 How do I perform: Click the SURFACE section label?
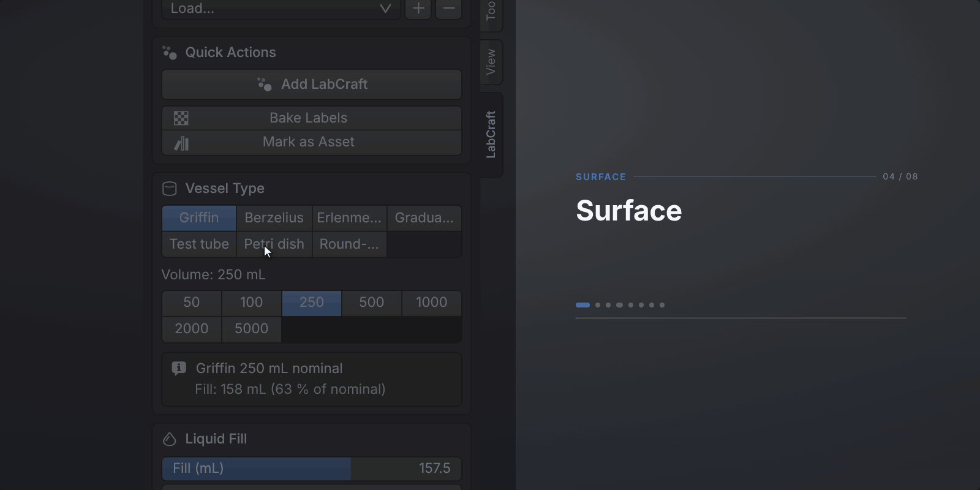pos(601,177)
